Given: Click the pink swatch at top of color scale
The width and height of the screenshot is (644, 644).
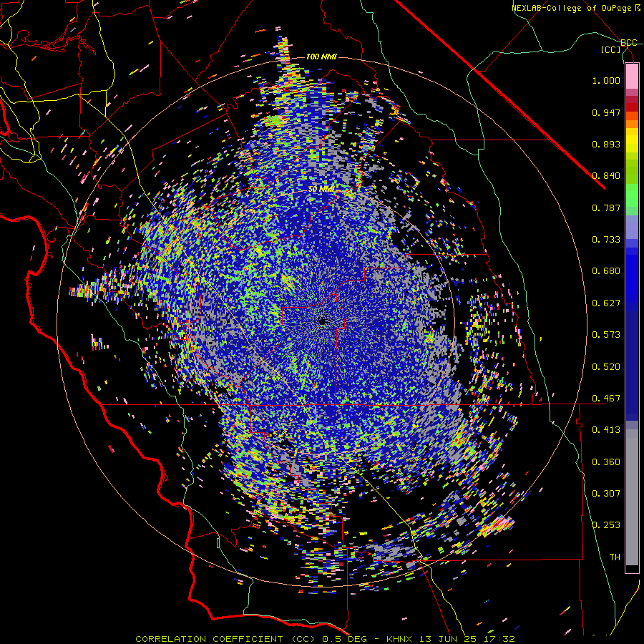Looking at the screenshot, I should pyautogui.click(x=632, y=76).
